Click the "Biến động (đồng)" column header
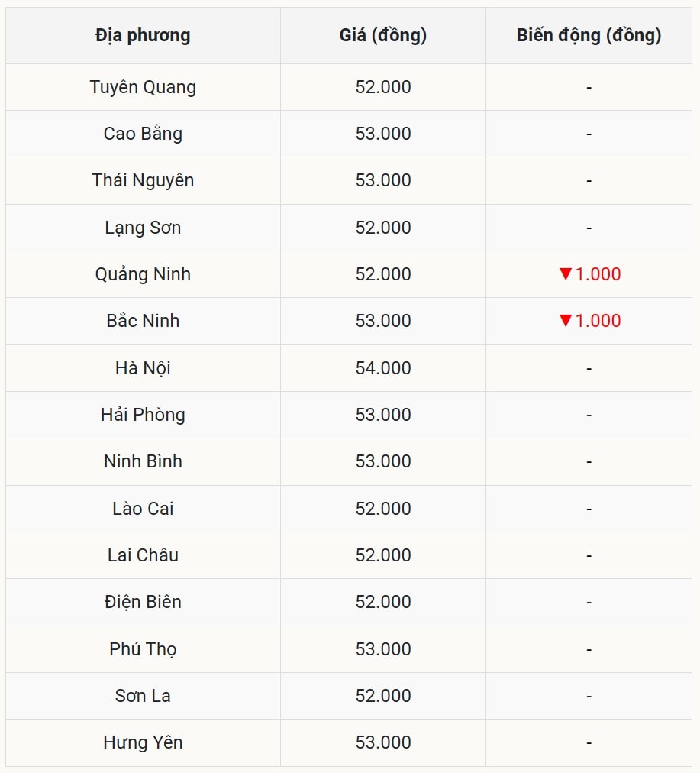This screenshot has height=773, width=700. [x=589, y=35]
